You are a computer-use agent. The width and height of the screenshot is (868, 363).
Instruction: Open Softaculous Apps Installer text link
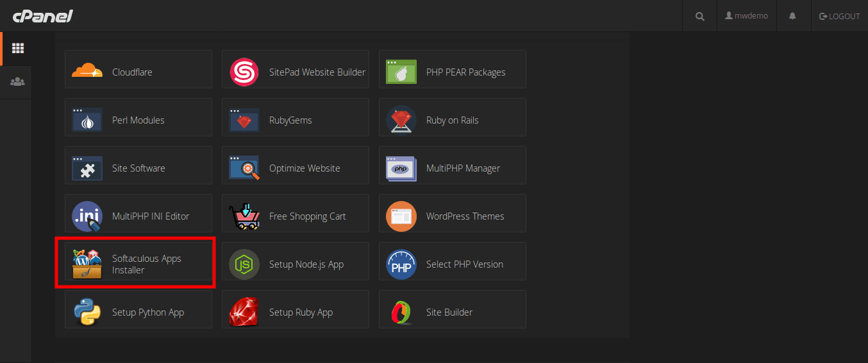point(147,264)
